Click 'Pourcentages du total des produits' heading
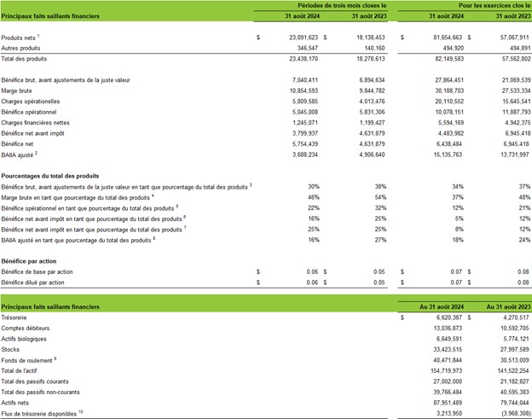The height and width of the screenshot is (419, 532). 50,176
